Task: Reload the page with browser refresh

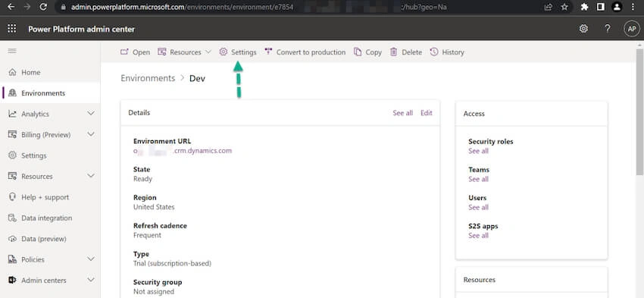Action: (x=43, y=7)
